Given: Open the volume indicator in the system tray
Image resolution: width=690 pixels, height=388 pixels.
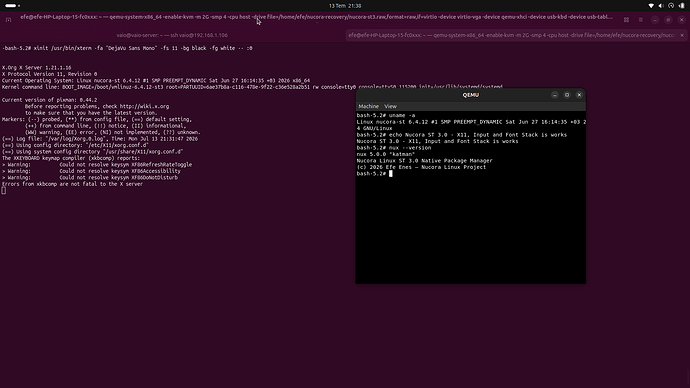Looking at the screenshot, I should coord(661,6).
